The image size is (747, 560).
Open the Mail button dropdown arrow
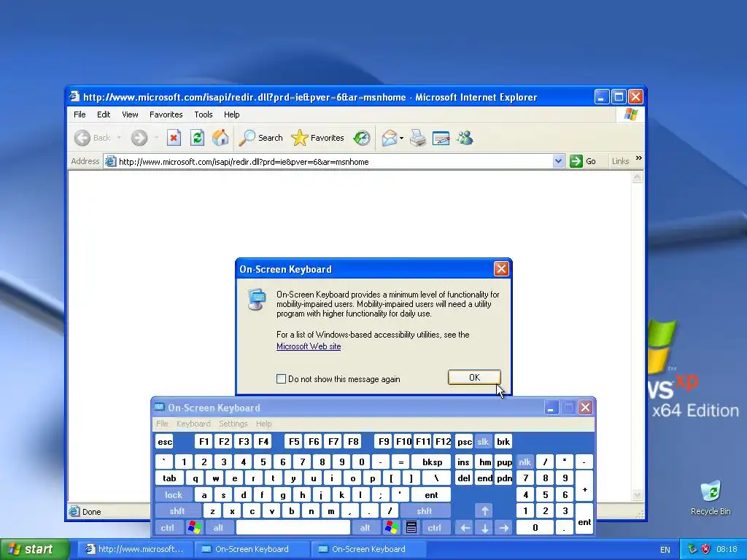pyautogui.click(x=401, y=138)
